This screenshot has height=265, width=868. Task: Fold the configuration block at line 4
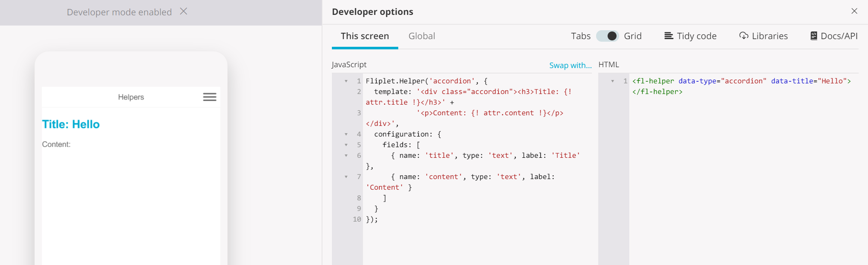tap(346, 134)
